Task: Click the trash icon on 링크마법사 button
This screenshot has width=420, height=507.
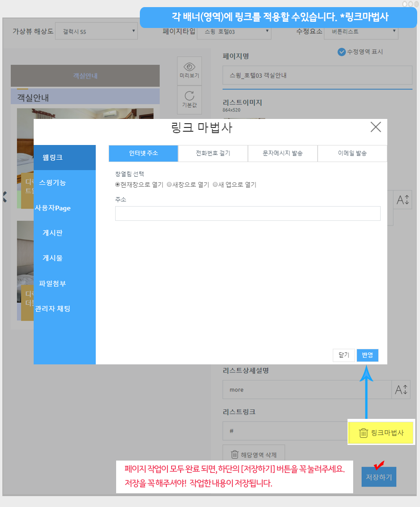Action: click(363, 433)
